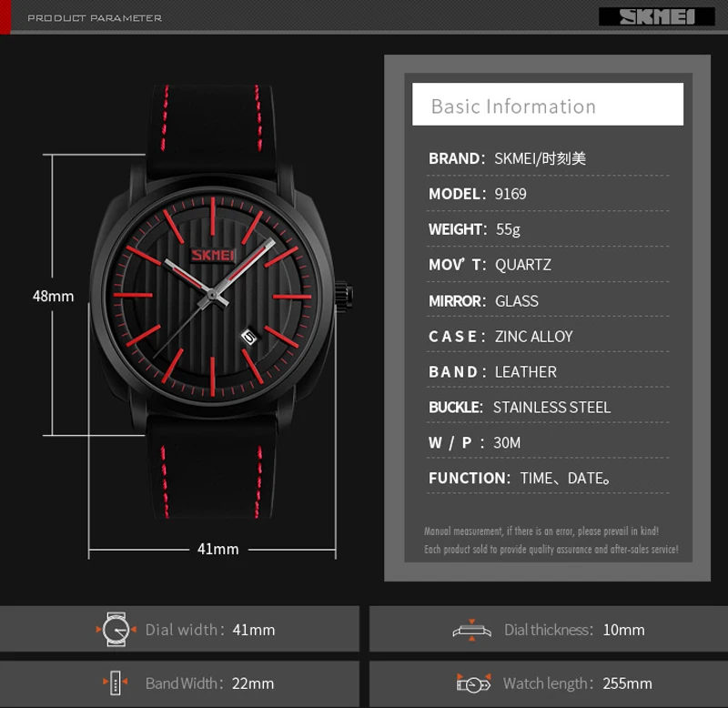The width and height of the screenshot is (728, 708).
Task: Click the '48mm' height measurement label
Action: pos(53,296)
